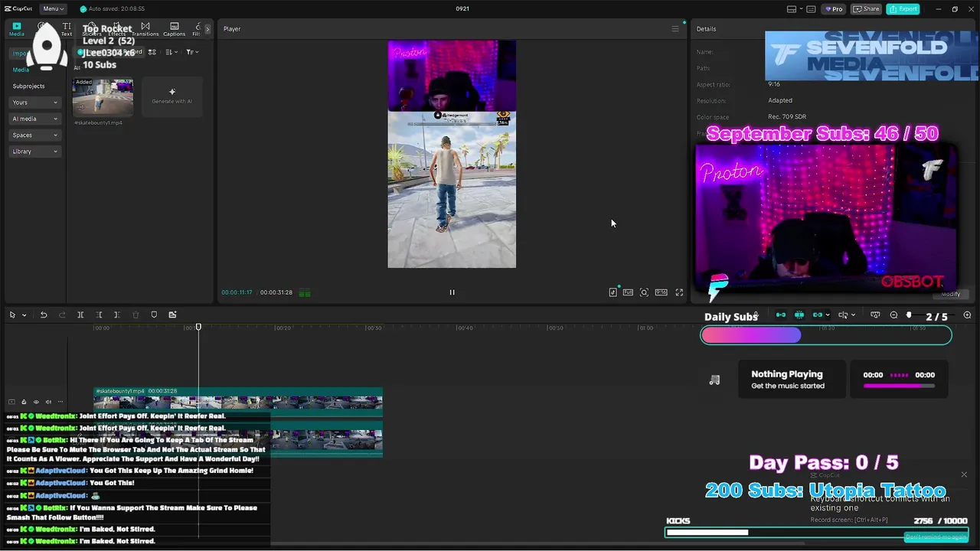
Task: Toggle the audio level meter icon
Action: (305, 292)
